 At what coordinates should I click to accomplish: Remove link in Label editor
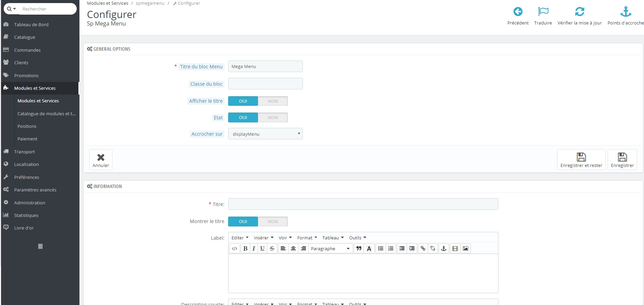click(x=433, y=249)
